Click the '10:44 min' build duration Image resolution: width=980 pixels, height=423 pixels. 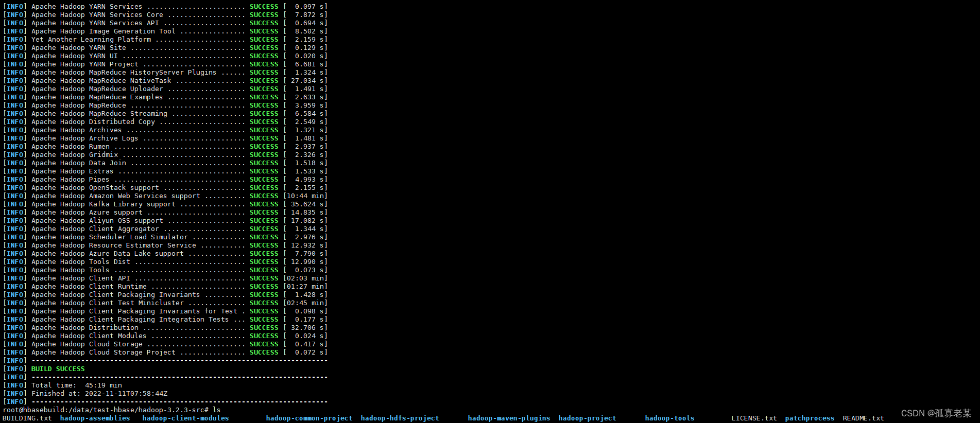tap(305, 196)
